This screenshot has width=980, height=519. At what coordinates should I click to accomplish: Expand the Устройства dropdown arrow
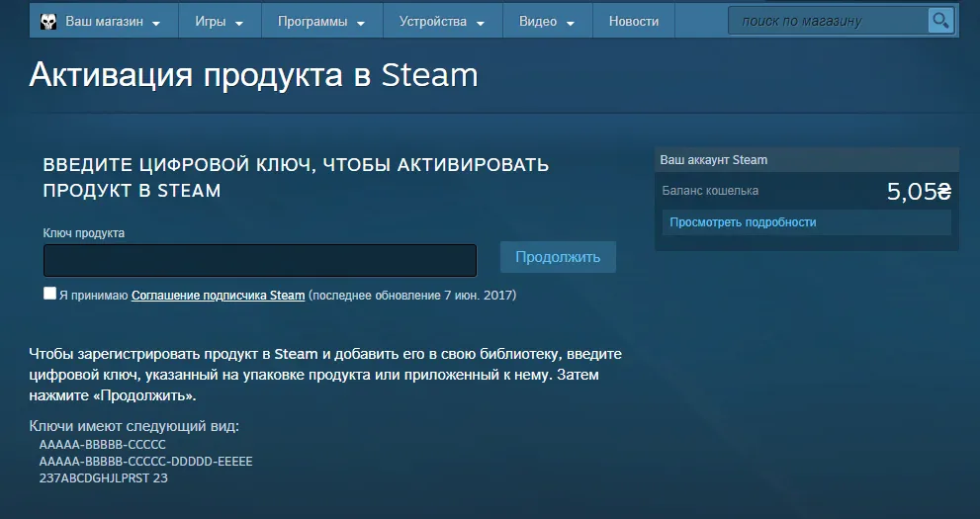pyautogui.click(x=480, y=23)
